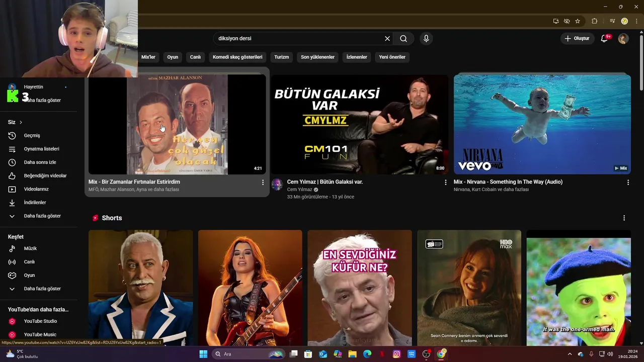
Task: Clear the YouTube search query with X
Action: 387,39
